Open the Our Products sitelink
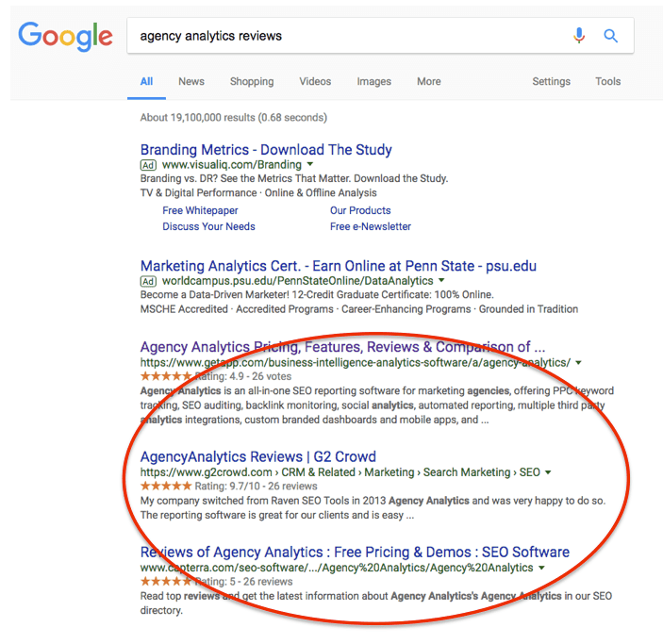This screenshot has width=663, height=644. [x=360, y=210]
